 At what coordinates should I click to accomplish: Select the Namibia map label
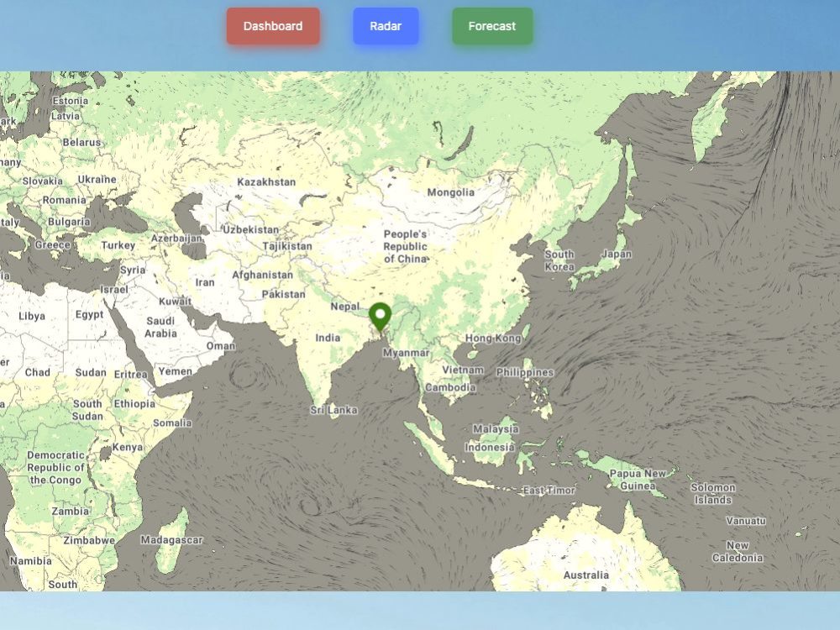(30, 561)
